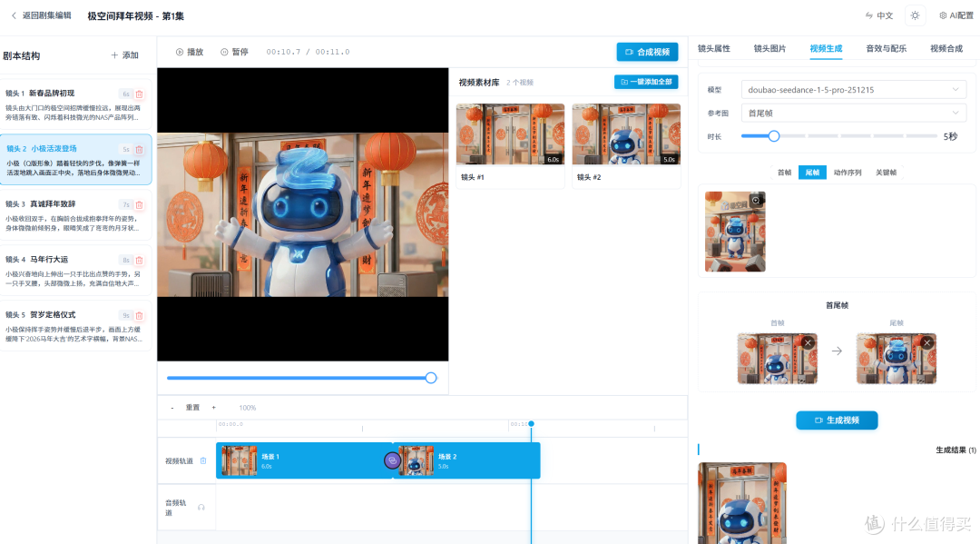980x544 pixels.
Task: Click the 播放 play control
Action: (x=190, y=52)
